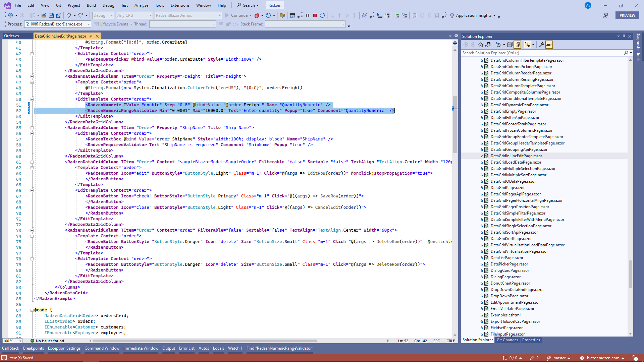
Task: Open the Any CPU platform dropdown
Action: pyautogui.click(x=134, y=15)
